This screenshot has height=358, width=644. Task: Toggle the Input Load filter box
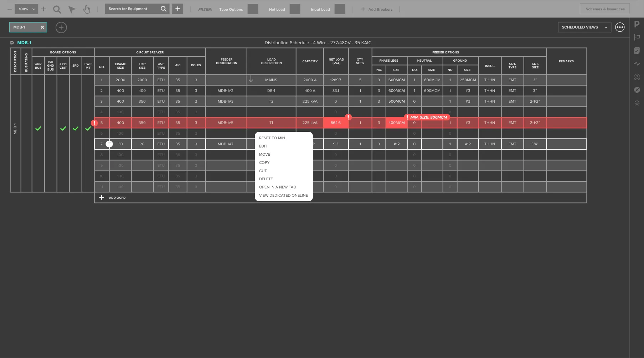pos(340,9)
